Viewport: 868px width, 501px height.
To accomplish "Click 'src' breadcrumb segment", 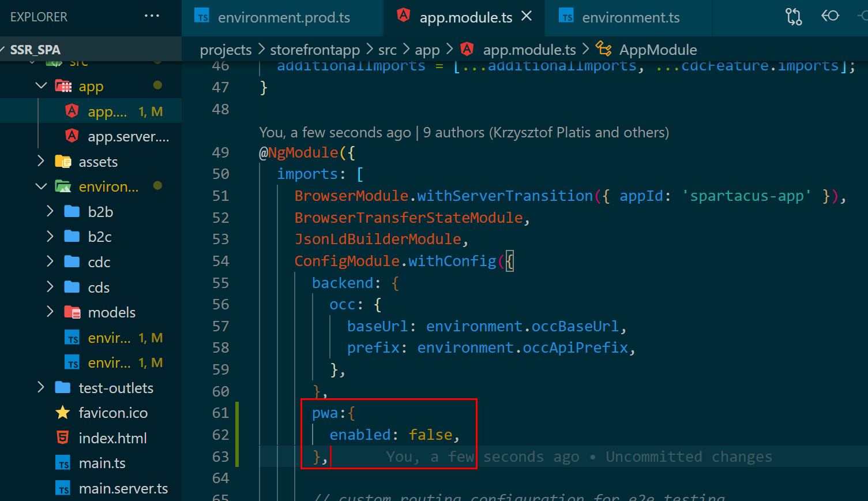I will [388, 50].
